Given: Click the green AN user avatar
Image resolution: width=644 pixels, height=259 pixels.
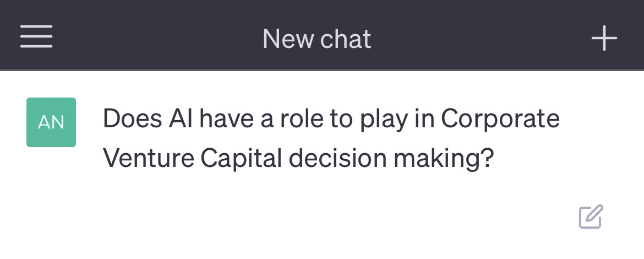Looking at the screenshot, I should 51,122.
